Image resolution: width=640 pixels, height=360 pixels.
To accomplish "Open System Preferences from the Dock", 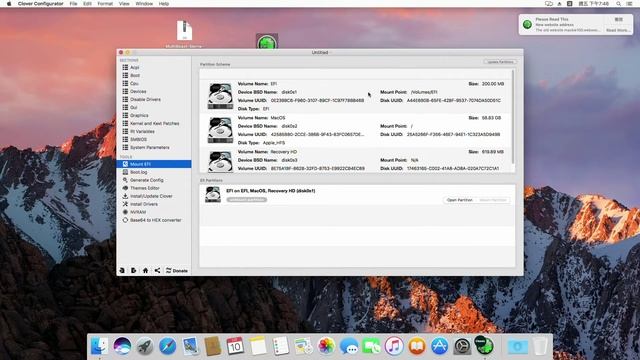I will pos(462,346).
